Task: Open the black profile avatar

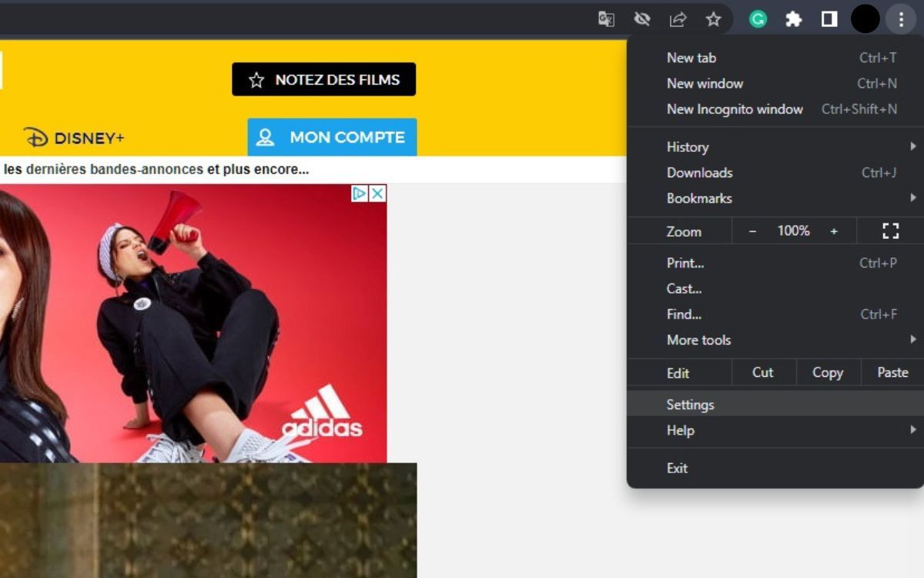Action: point(865,19)
